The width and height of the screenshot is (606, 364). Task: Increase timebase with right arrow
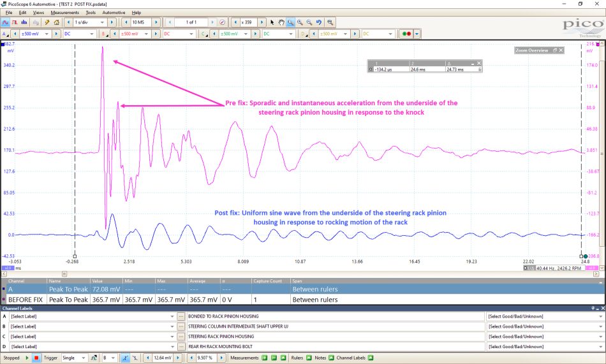tap(112, 22)
